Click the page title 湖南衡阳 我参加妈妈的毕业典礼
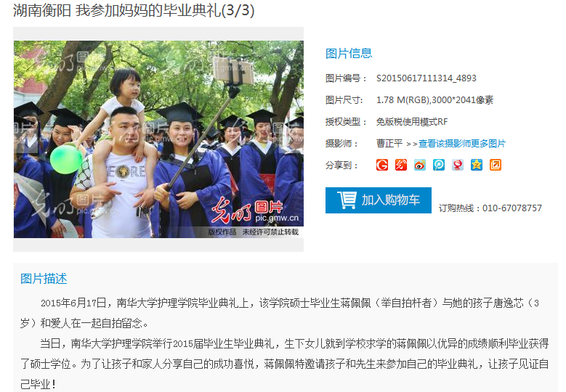The width and height of the screenshot is (566, 392). 117,10
